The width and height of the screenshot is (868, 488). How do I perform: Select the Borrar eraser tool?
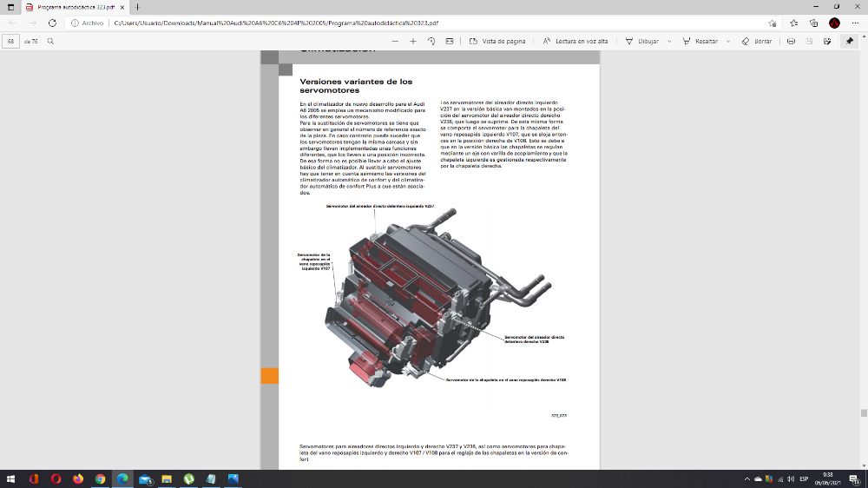coord(757,41)
